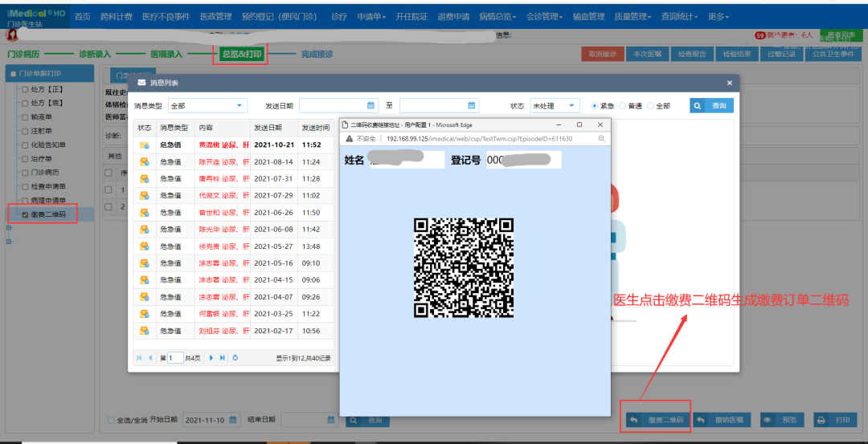Click the status icon in the 何富根 row
Screen dimensions: 868x444
coord(145,313)
